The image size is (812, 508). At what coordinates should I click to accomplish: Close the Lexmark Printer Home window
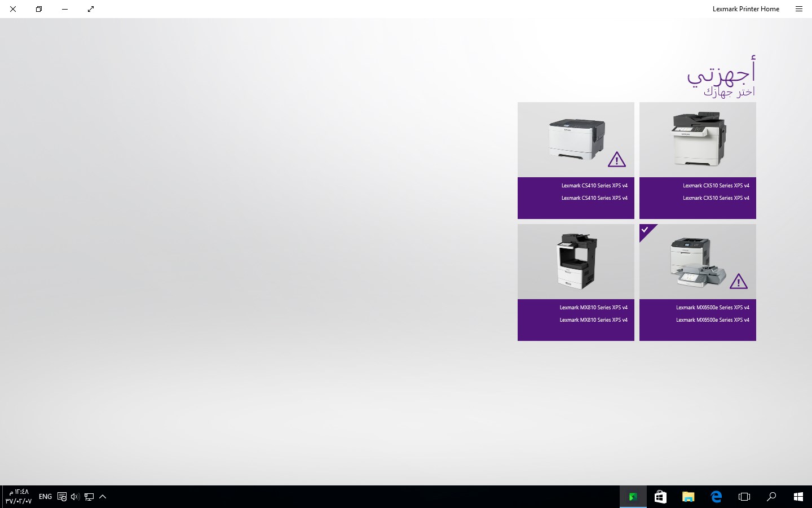13,9
